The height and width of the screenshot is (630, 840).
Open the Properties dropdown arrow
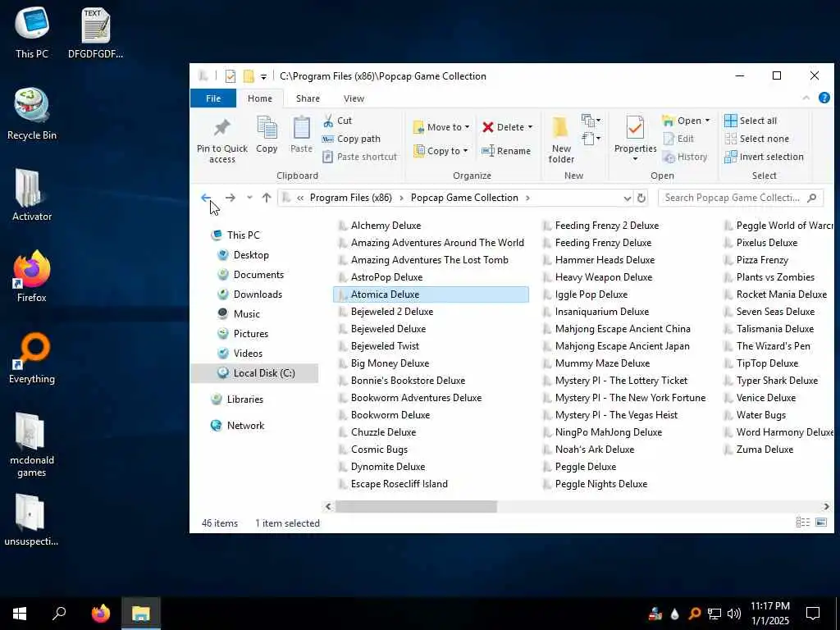(x=635, y=159)
